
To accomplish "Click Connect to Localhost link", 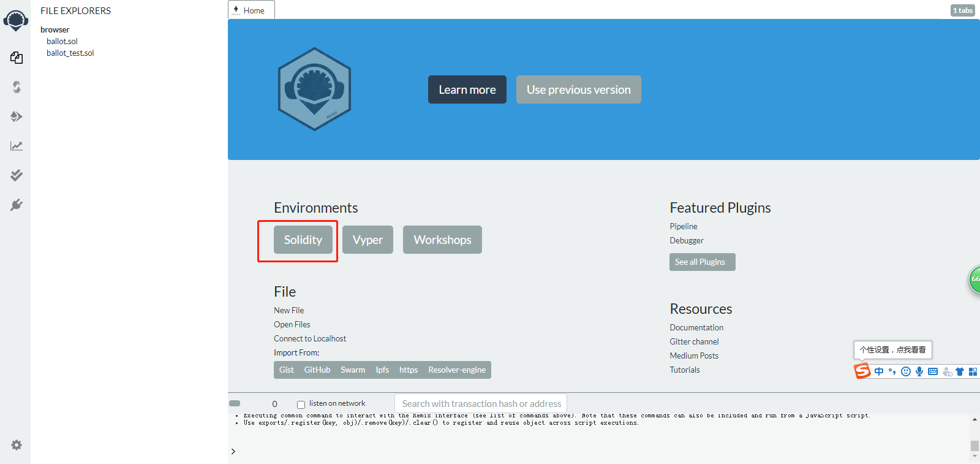I will click(x=310, y=338).
